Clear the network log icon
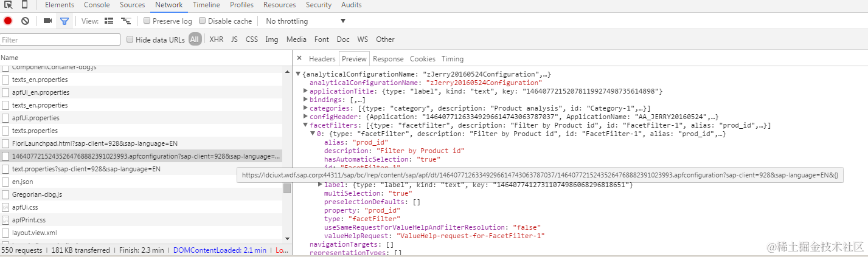The width and height of the screenshot is (868, 257). 25,21
